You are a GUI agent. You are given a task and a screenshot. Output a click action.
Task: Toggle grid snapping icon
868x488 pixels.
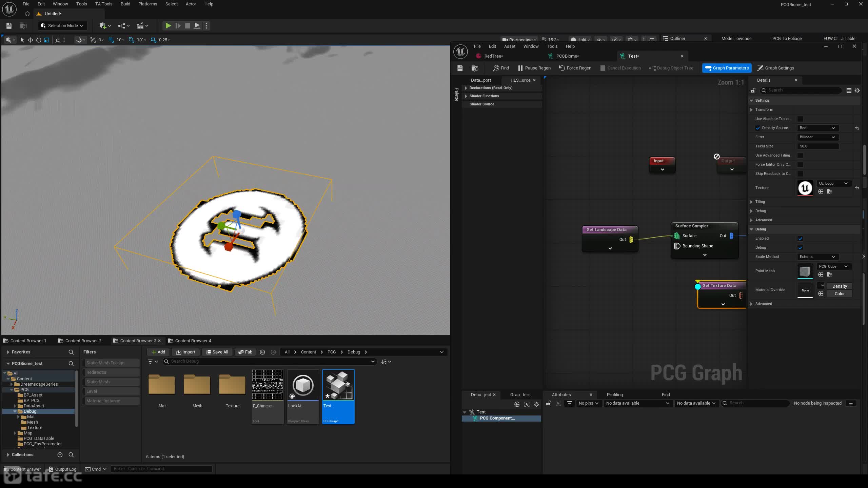111,40
